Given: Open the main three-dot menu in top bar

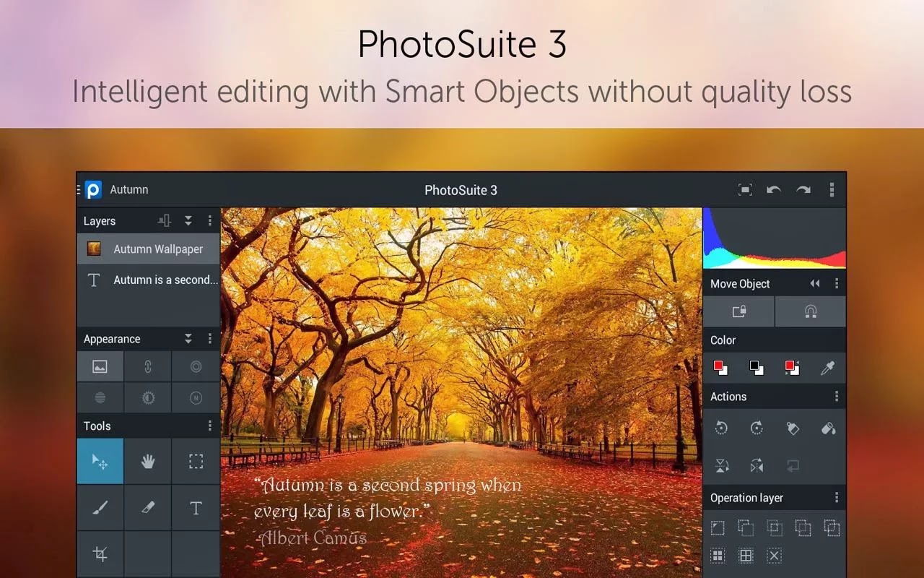Looking at the screenshot, I should (x=832, y=190).
